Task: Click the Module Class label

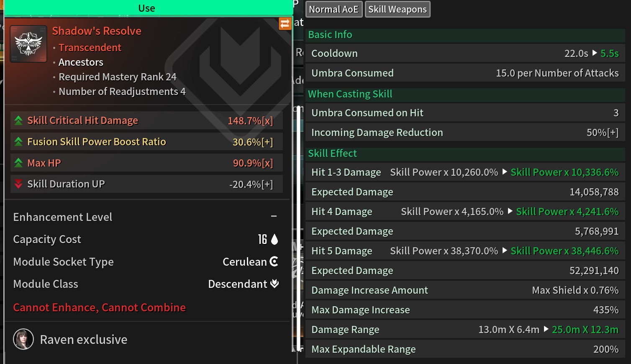Action: pos(46,284)
